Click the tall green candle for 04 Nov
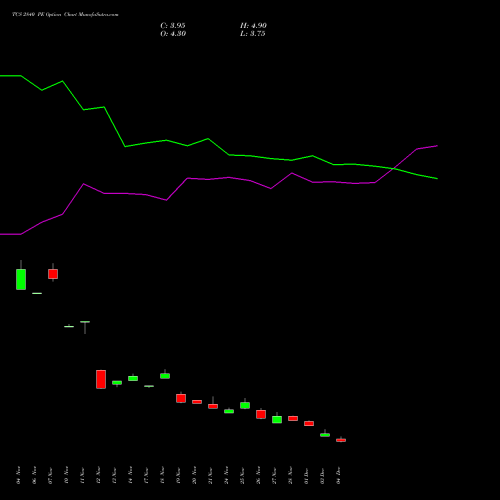This screenshot has width=500, height=500. 21,279
